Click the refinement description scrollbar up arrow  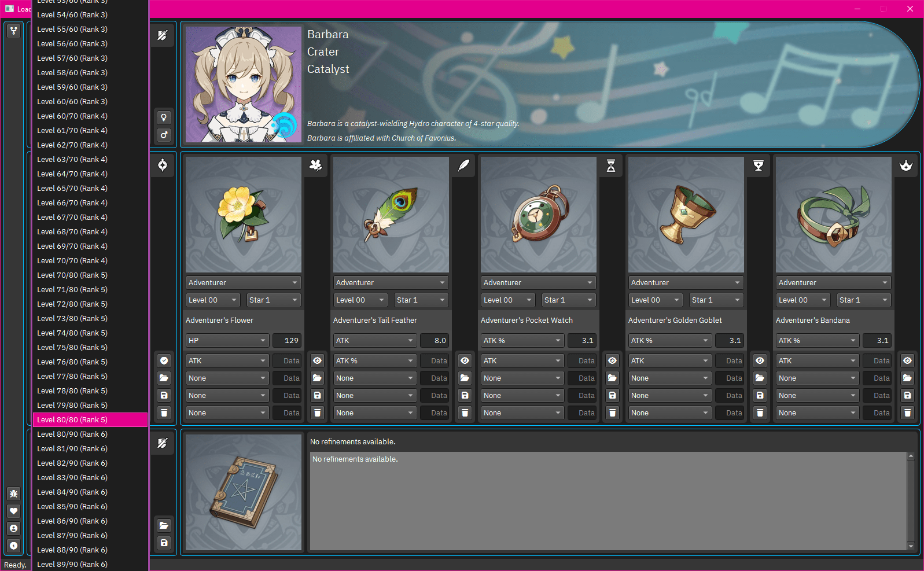tap(911, 456)
